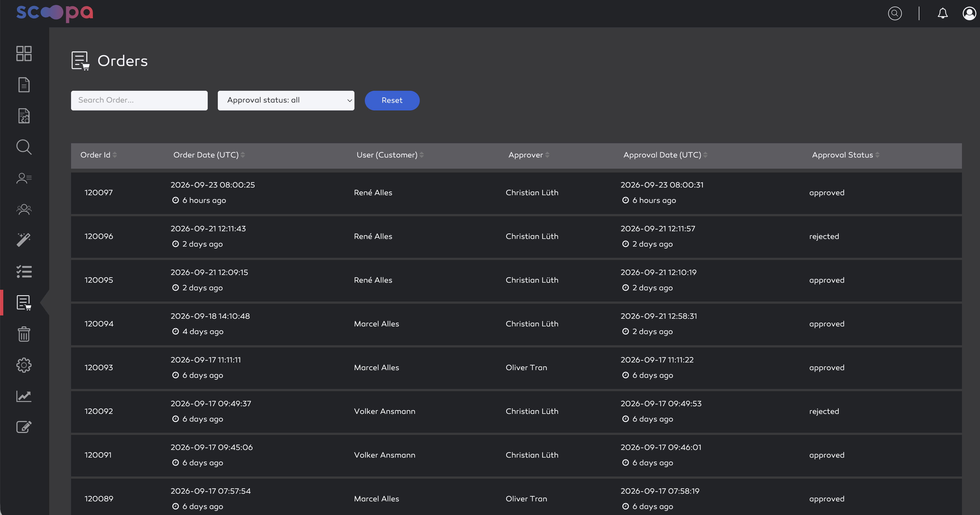The width and height of the screenshot is (980, 515).
Task: Select order id 120094
Action: 99,324
